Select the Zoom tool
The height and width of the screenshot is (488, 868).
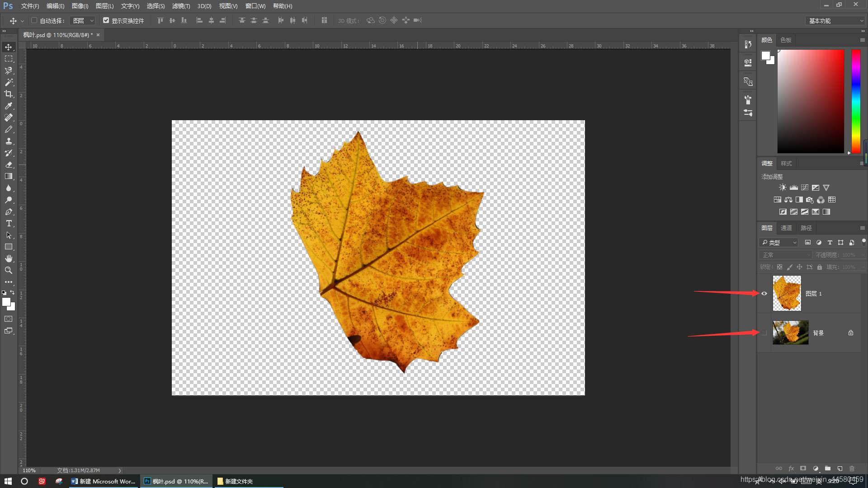coord(9,270)
